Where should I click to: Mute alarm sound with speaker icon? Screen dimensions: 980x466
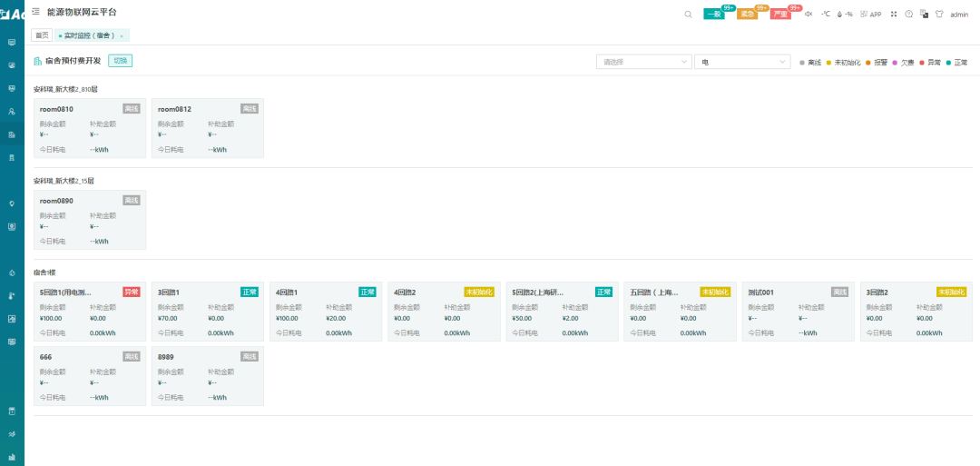(808, 15)
